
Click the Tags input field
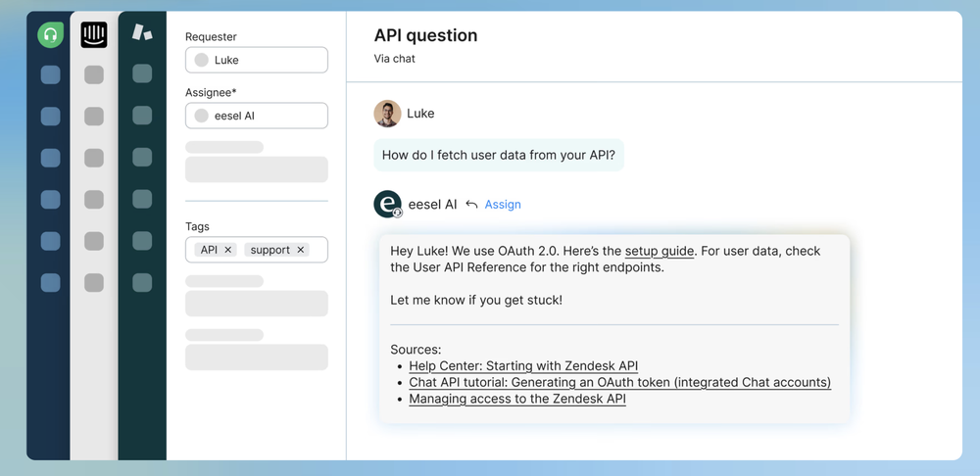(x=256, y=250)
